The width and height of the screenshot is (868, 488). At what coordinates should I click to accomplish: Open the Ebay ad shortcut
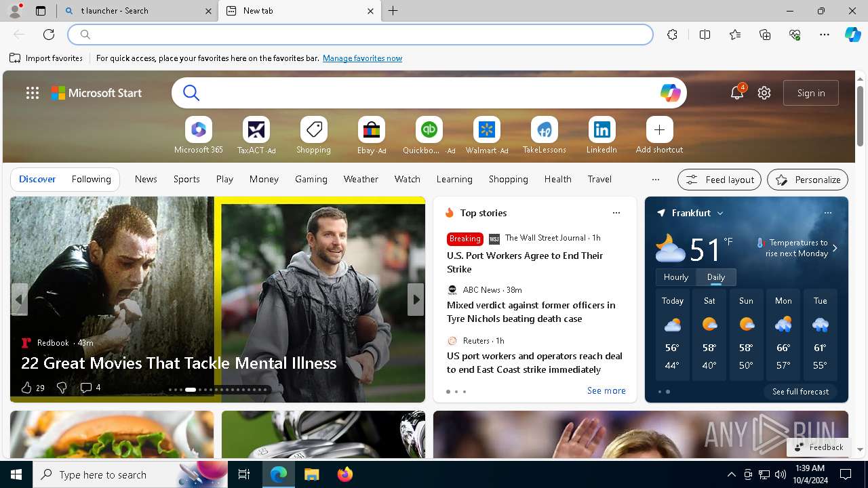pyautogui.click(x=371, y=136)
